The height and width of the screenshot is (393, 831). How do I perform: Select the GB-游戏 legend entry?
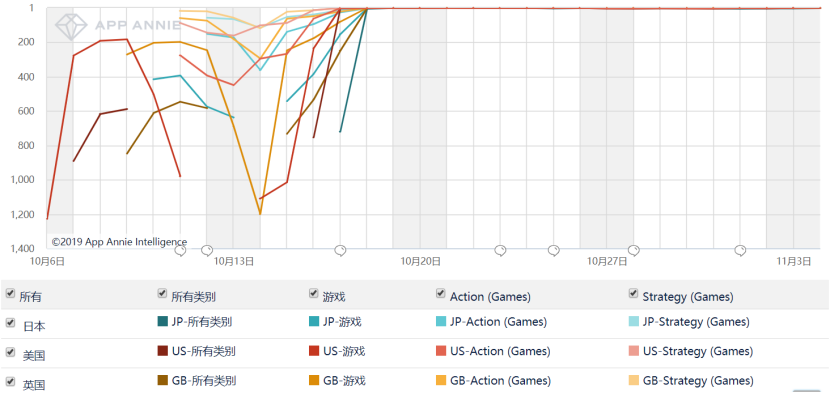click(337, 380)
